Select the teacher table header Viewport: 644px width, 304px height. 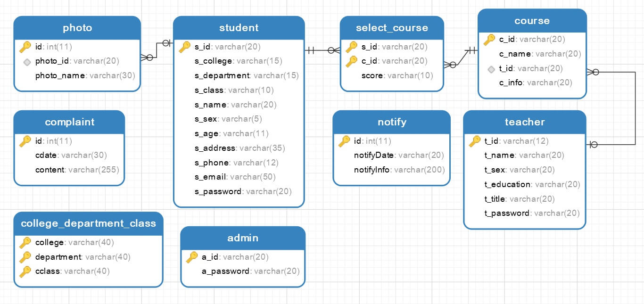click(x=524, y=122)
